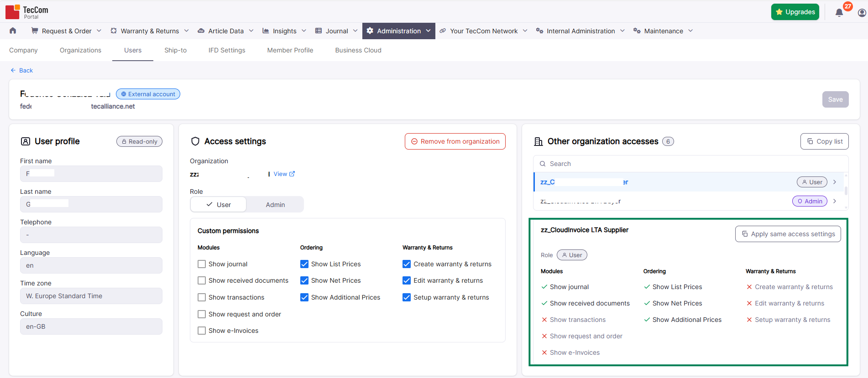Click the Insights chart icon

point(266,31)
